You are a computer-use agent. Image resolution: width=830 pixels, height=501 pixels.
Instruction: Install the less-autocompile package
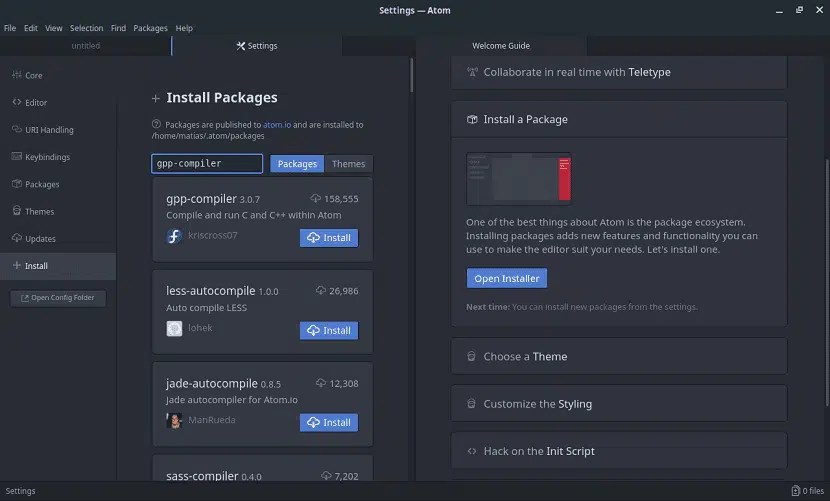[x=329, y=330]
